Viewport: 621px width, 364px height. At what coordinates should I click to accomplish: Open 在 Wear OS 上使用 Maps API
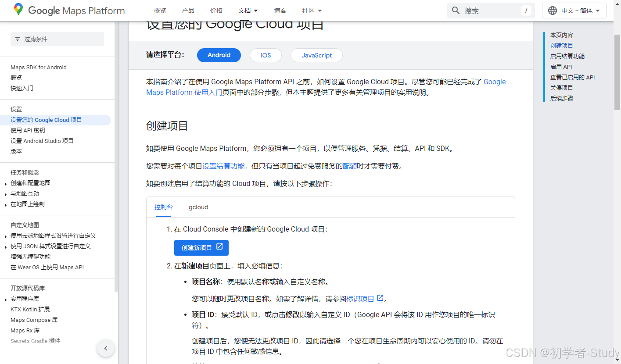pyautogui.click(x=47, y=267)
